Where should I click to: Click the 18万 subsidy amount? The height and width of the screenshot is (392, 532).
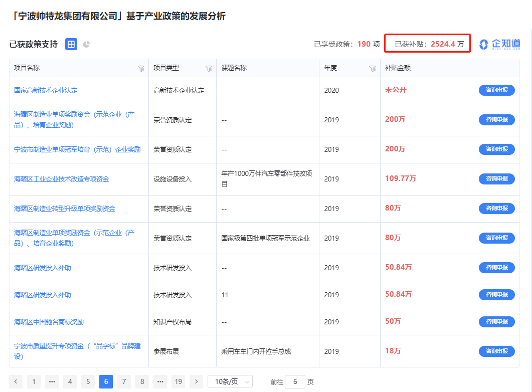pos(393,350)
